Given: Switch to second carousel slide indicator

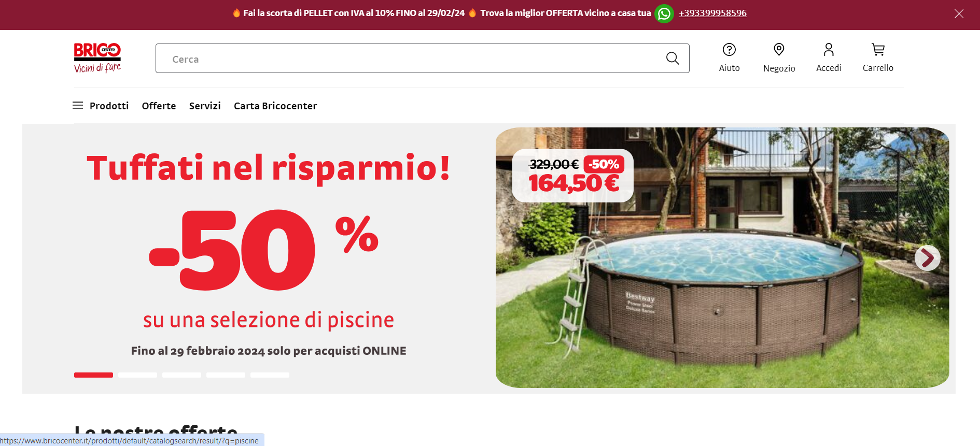Looking at the screenshot, I should click(x=137, y=375).
